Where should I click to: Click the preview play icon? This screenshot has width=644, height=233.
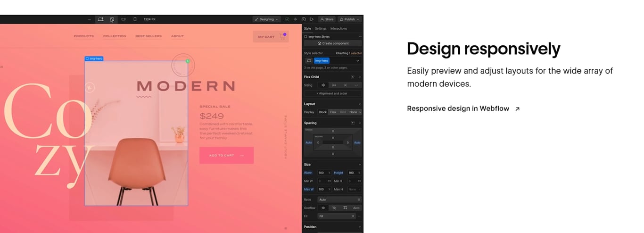click(x=312, y=19)
